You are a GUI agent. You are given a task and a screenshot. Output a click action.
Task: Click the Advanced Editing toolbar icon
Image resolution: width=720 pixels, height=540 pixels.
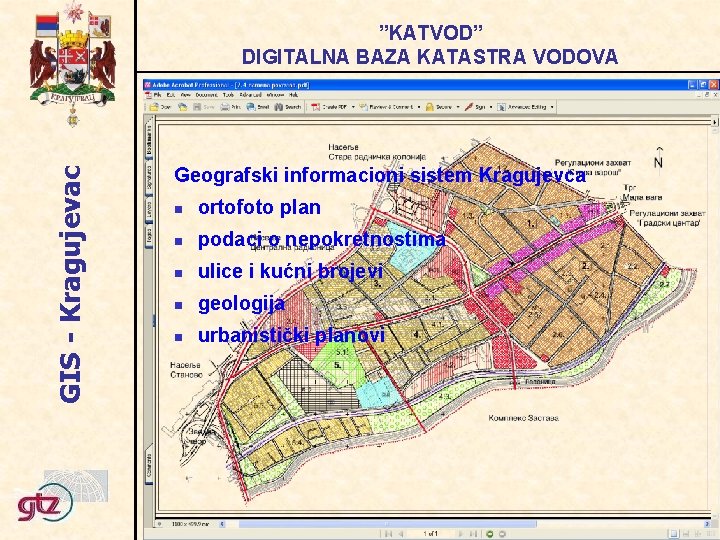pyautogui.click(x=501, y=107)
